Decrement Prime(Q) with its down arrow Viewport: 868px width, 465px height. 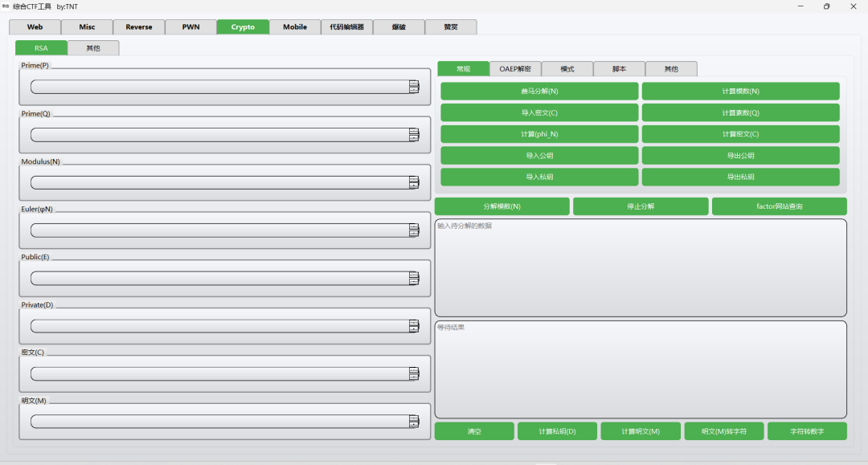(414, 138)
